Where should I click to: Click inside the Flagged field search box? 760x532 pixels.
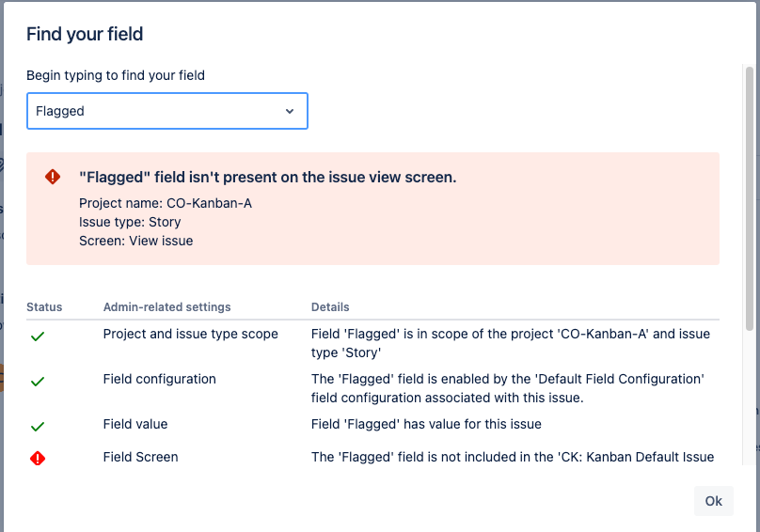[150, 111]
